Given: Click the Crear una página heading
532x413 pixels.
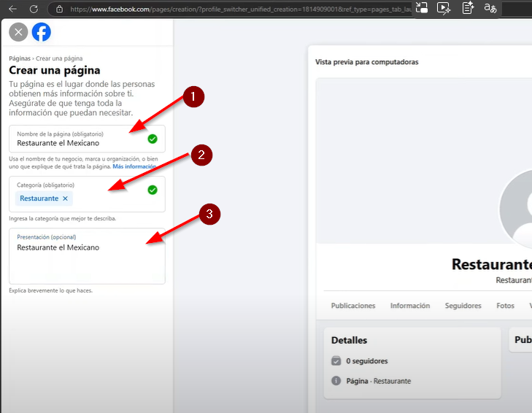Looking at the screenshot, I should 55,70.
